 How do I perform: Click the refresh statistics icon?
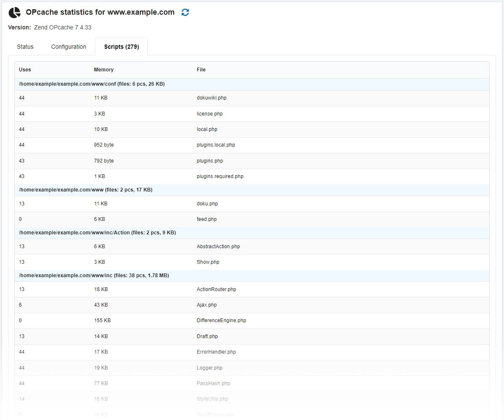185,13
